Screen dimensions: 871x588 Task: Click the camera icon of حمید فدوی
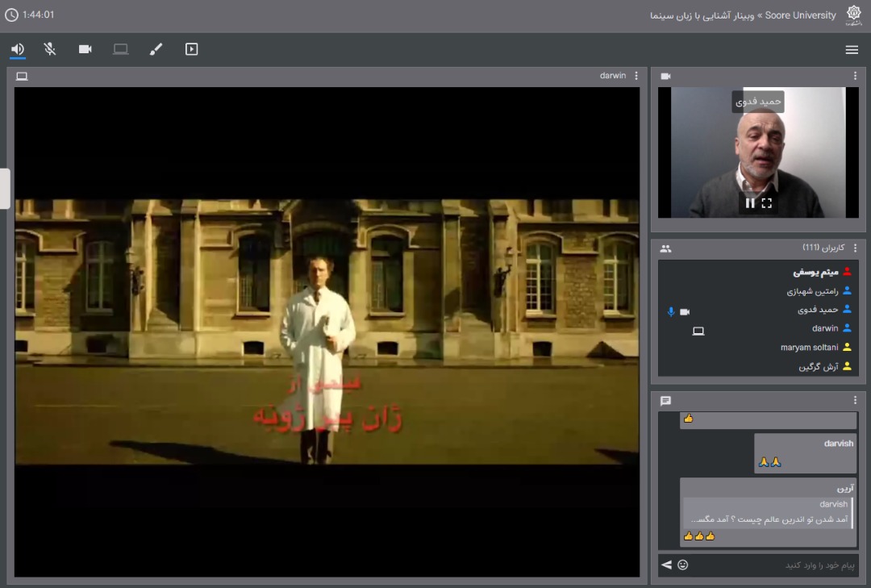click(x=685, y=312)
